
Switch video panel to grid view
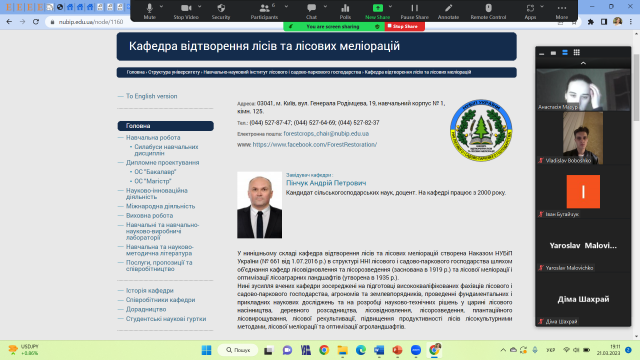point(576,53)
